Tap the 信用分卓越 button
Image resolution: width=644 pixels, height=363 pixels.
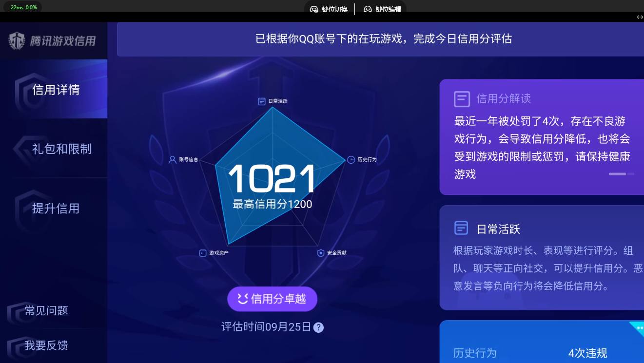[x=272, y=299]
